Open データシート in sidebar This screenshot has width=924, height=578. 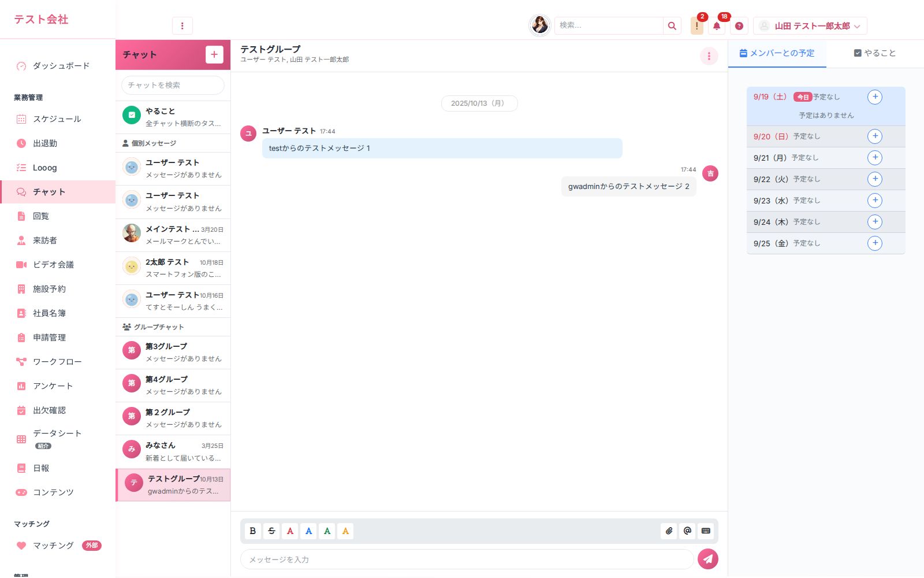coord(58,439)
